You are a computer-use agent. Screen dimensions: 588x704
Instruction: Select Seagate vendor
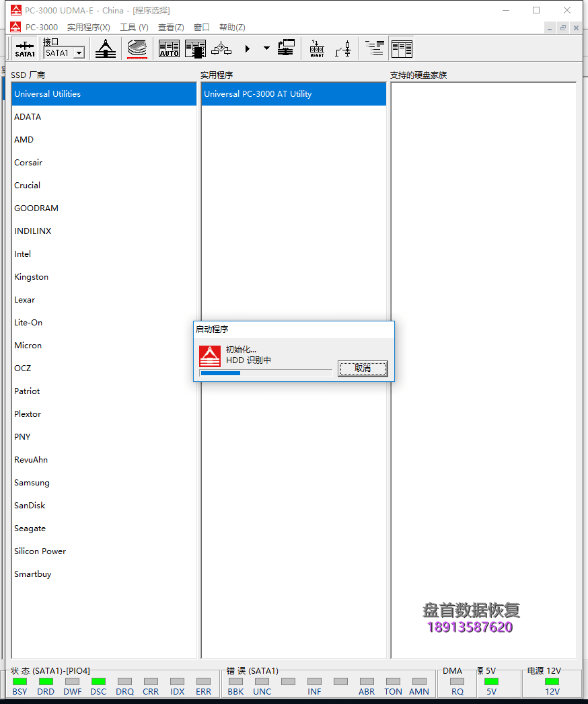pyautogui.click(x=104, y=529)
